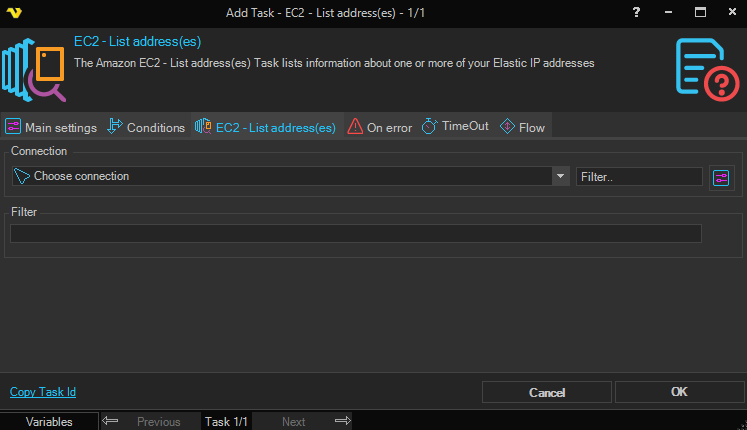Viewport: 747px width, 430px height.
Task: Click the help document icon in header
Action: (x=700, y=68)
